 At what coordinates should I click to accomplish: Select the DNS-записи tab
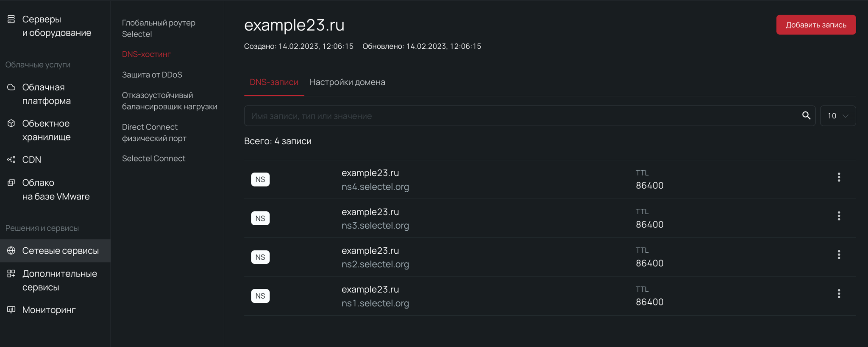point(274,82)
